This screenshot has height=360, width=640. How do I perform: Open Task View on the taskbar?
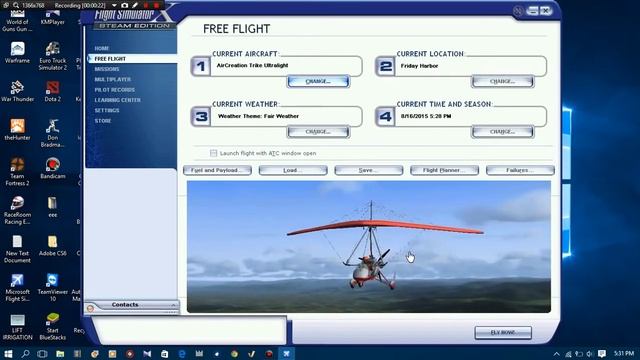42,353
